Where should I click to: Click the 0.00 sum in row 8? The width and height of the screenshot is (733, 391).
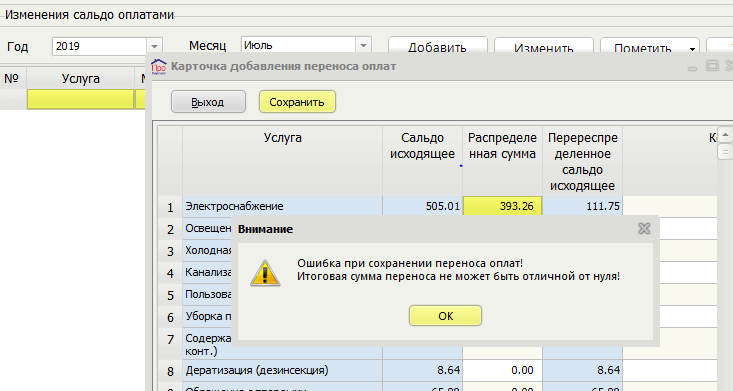[x=503, y=370]
